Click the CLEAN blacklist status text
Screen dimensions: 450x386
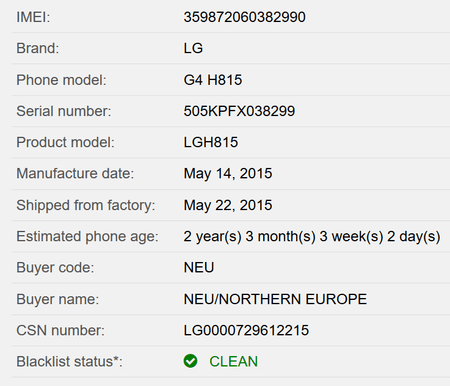pos(234,361)
